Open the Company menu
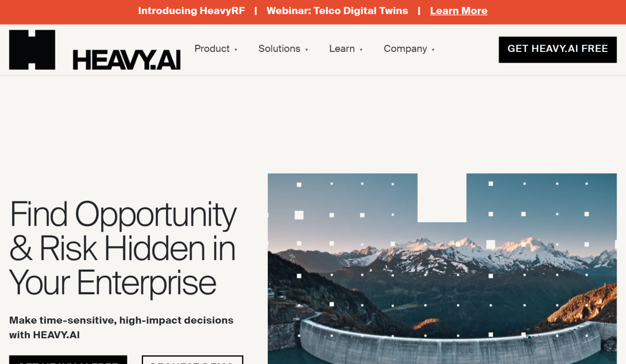The image size is (626, 364). pos(405,49)
